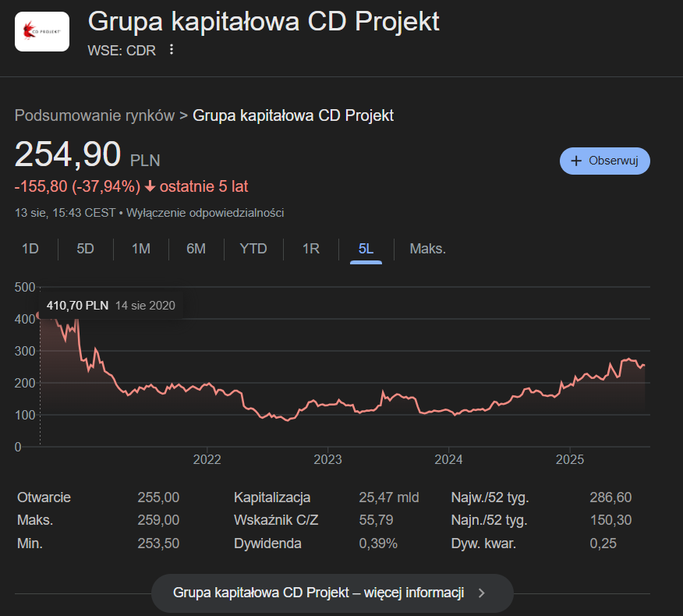Click the CD Projekt logo thumbnail
683x616 pixels.
click(42, 31)
